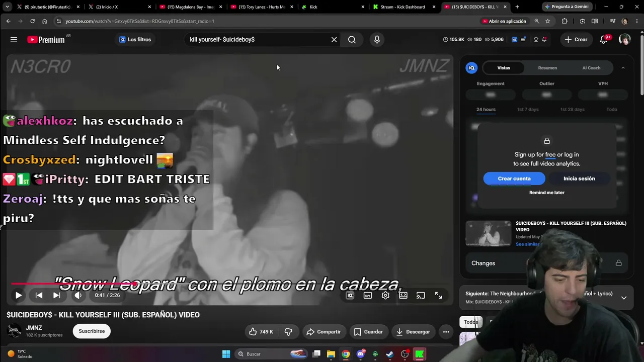The width and height of the screenshot is (644, 362).
Task: Collapse the vidIQ panel with the chevron
Action: click(x=623, y=68)
